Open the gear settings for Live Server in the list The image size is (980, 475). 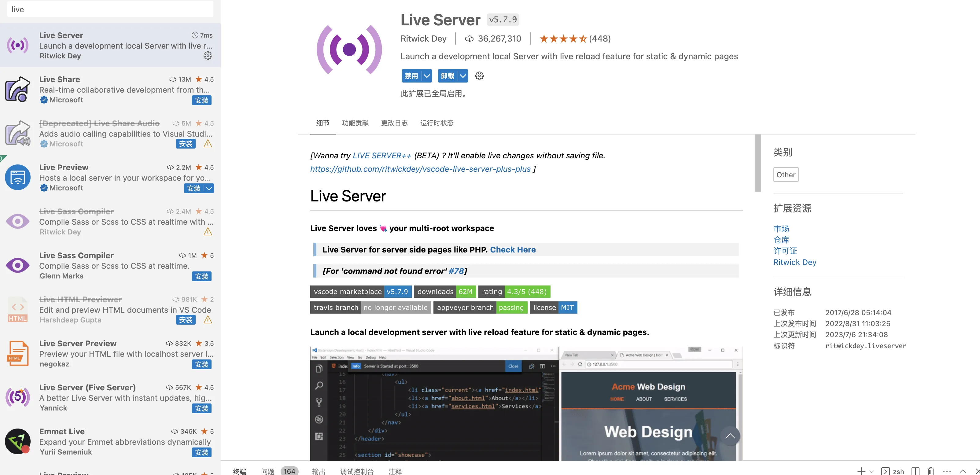coord(208,56)
